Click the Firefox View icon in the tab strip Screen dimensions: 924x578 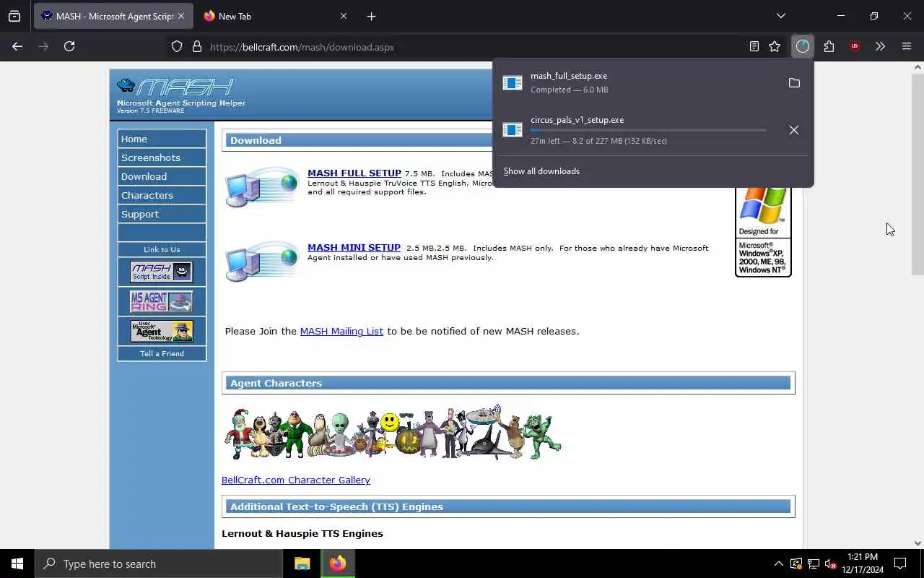pos(14,16)
